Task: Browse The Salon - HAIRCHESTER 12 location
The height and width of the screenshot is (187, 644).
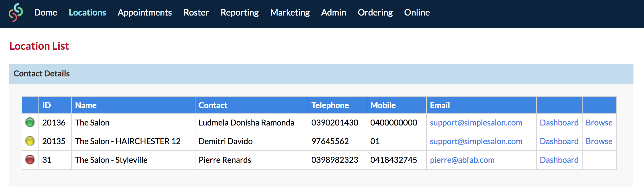Action: tap(599, 141)
